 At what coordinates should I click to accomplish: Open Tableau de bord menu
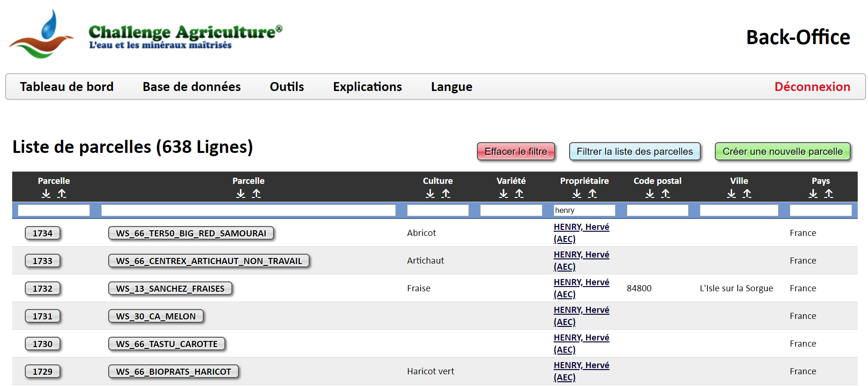point(67,87)
